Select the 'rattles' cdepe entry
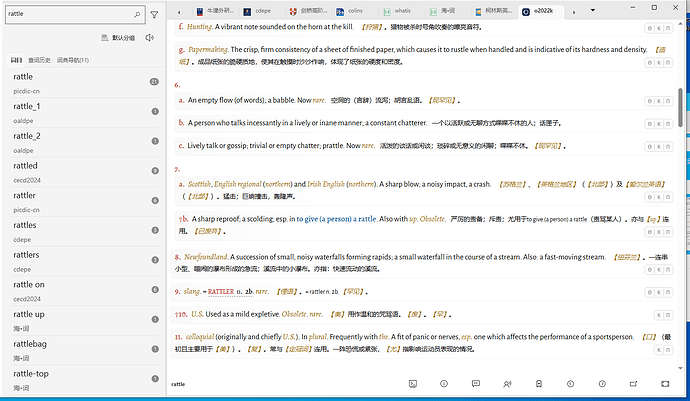Screen dimensions: 690x401 click(x=84, y=232)
